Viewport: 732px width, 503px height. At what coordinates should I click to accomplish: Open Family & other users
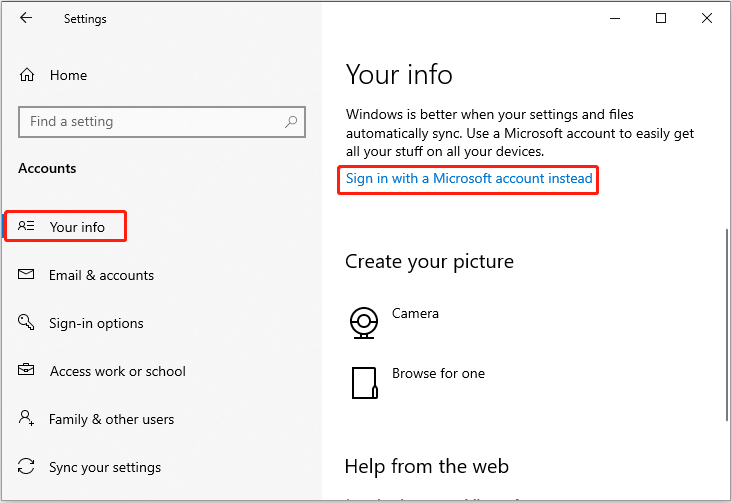pos(111,419)
